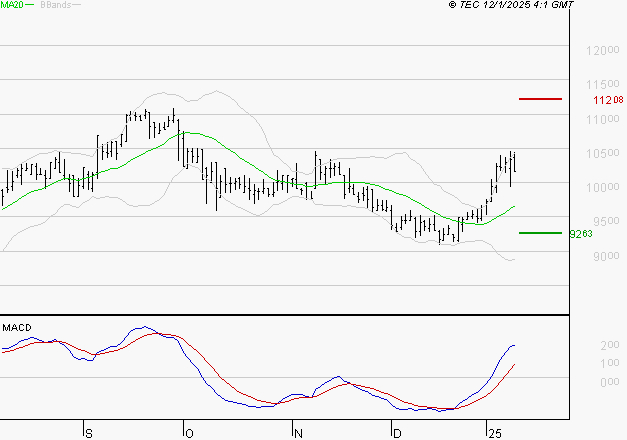Click the MACD 100 scale label
The height and width of the screenshot is (440, 627).
[610, 363]
